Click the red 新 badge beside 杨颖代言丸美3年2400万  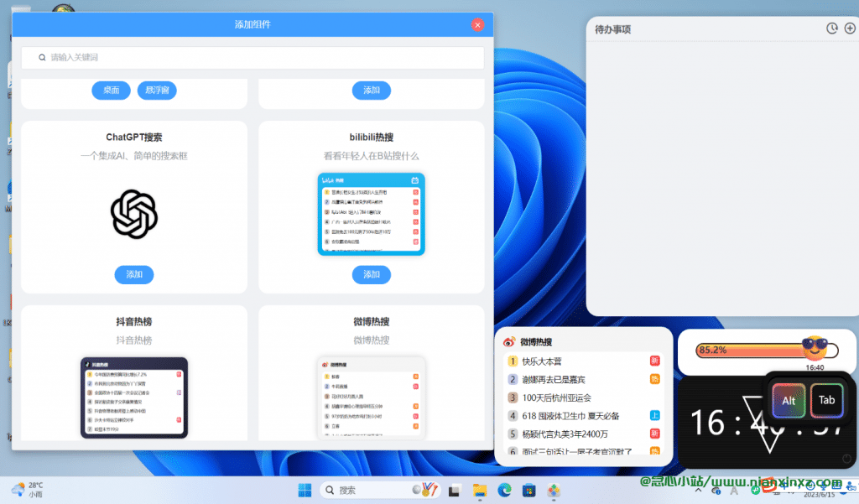pyautogui.click(x=654, y=434)
